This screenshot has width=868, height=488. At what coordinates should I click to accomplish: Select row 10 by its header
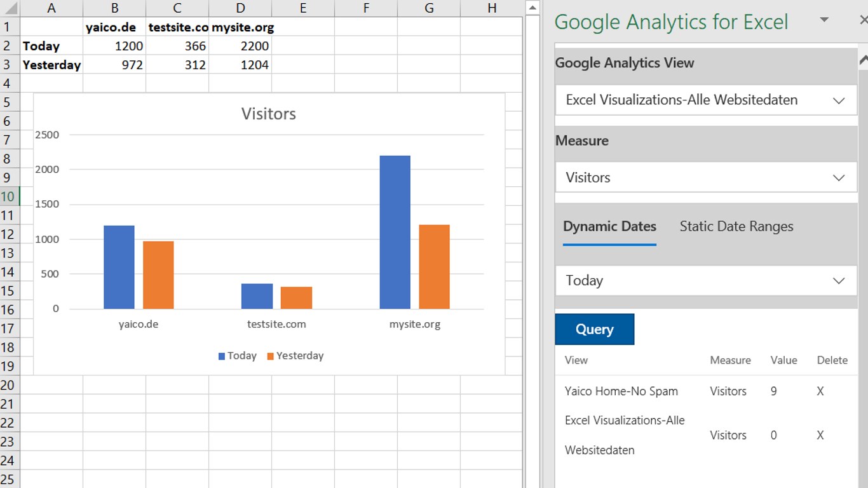[10, 196]
